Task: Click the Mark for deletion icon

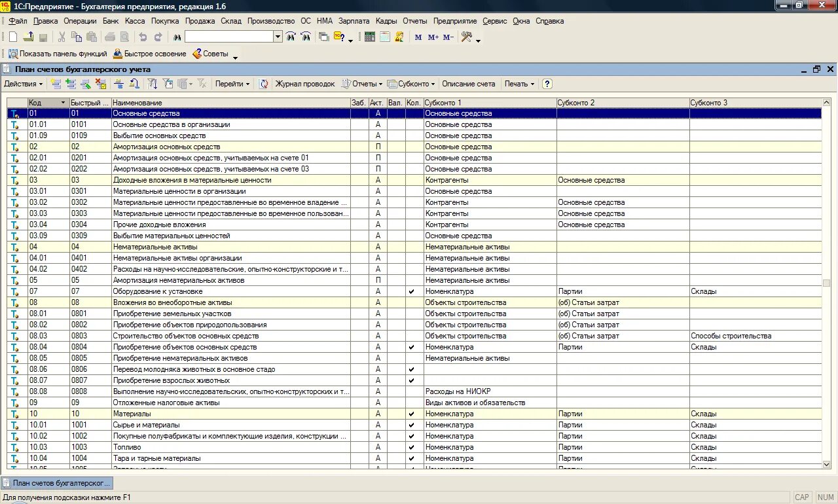Action: [101, 84]
